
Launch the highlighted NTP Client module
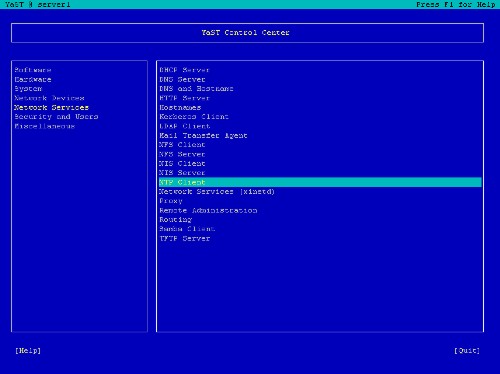point(320,182)
